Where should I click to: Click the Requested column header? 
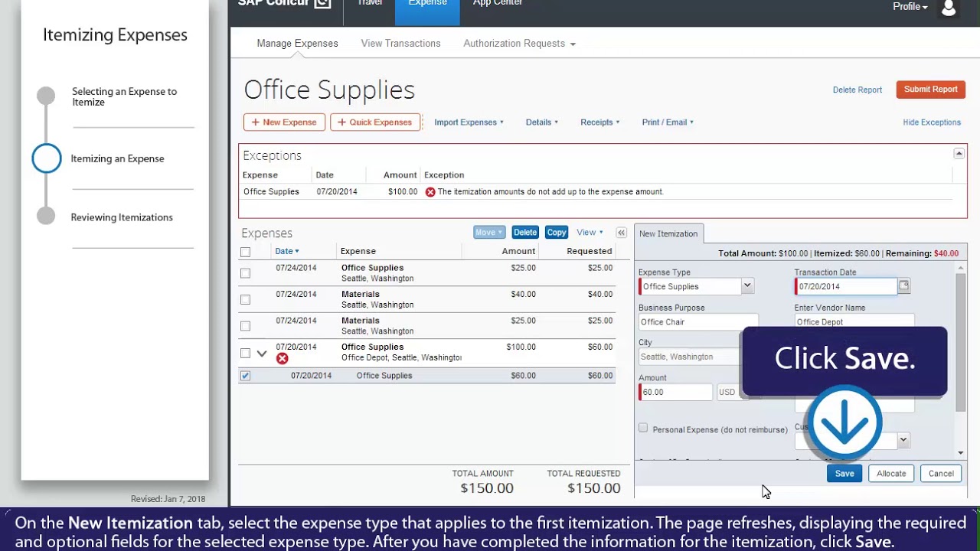(x=589, y=251)
